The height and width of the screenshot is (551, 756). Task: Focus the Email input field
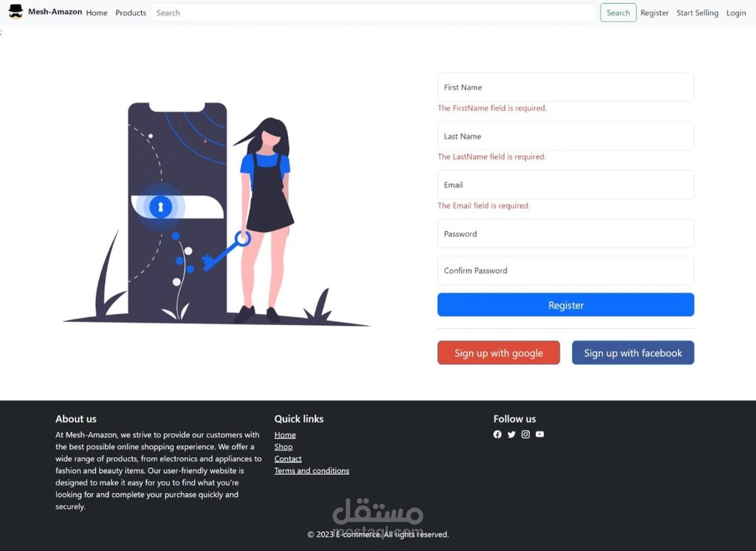[566, 185]
